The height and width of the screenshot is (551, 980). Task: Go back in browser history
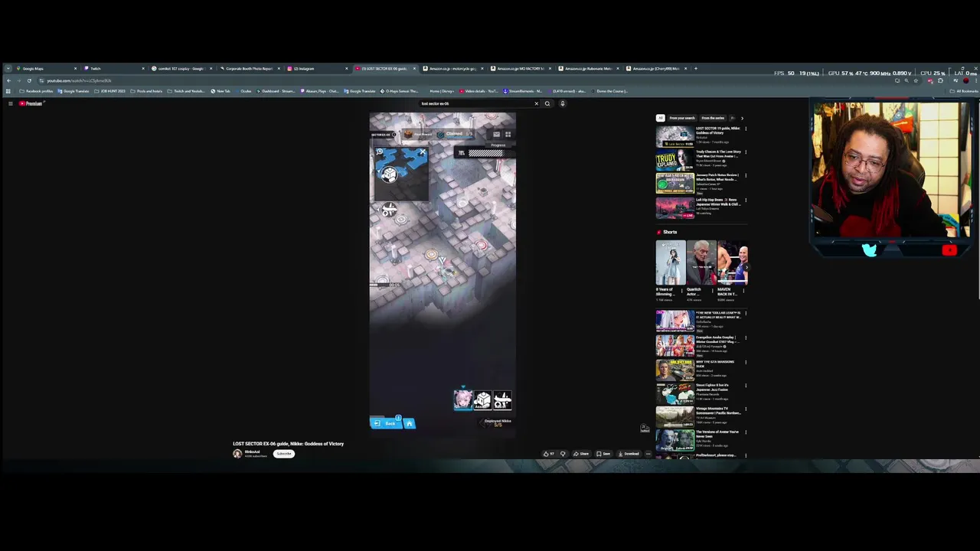[8, 80]
